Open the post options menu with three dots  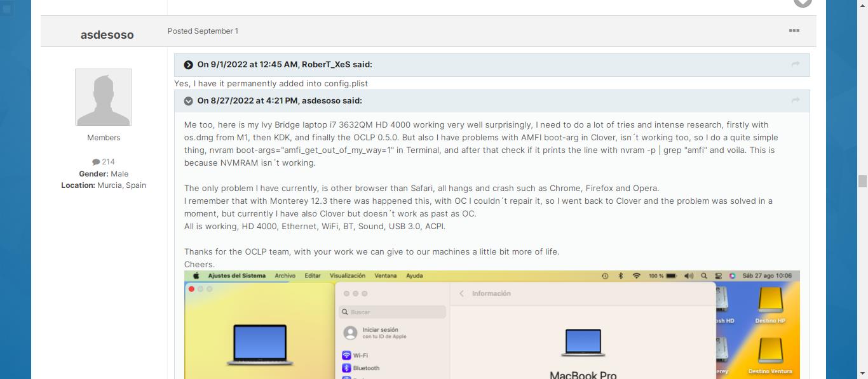click(x=794, y=30)
